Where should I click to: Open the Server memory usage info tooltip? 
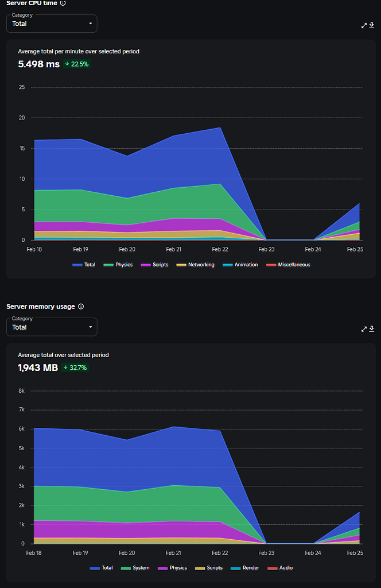[x=81, y=306]
